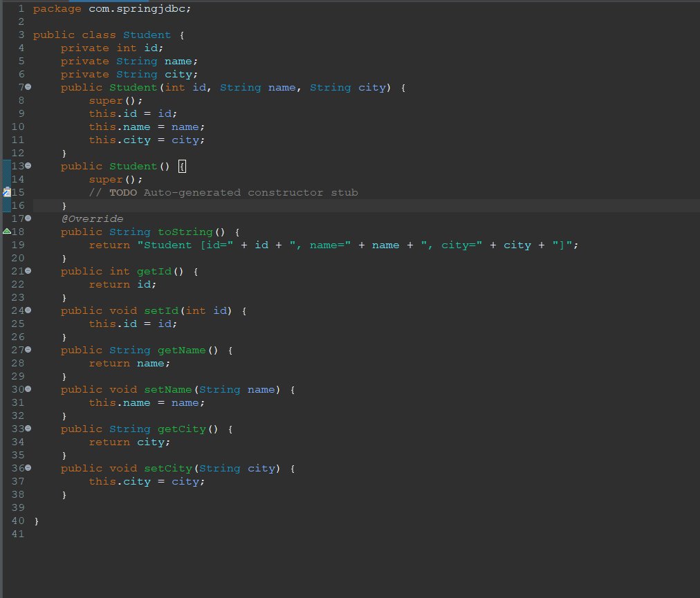Toggle folding of the getName method
This screenshot has height=598, width=700.
tap(27, 350)
